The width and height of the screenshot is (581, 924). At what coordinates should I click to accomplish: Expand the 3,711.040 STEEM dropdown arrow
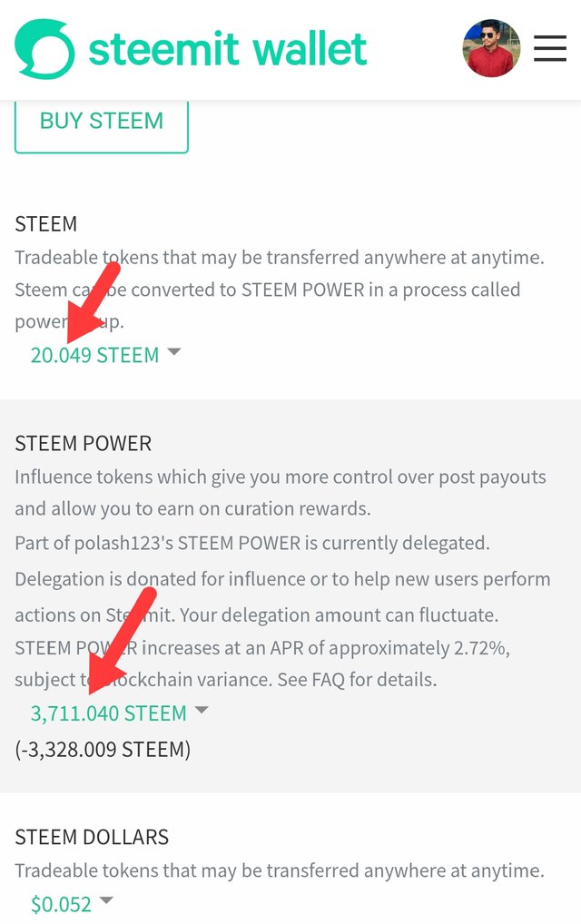pyautogui.click(x=202, y=710)
